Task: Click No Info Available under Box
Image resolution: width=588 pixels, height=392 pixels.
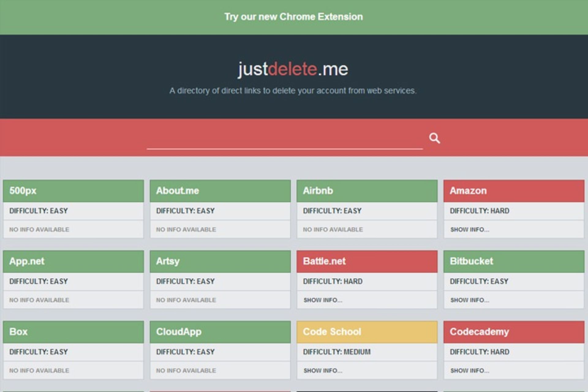Action: [x=39, y=370]
